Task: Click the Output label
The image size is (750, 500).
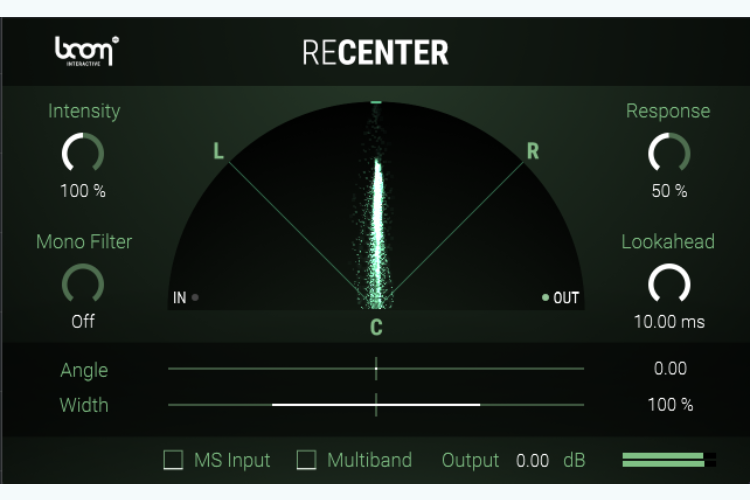Action: pos(470,460)
